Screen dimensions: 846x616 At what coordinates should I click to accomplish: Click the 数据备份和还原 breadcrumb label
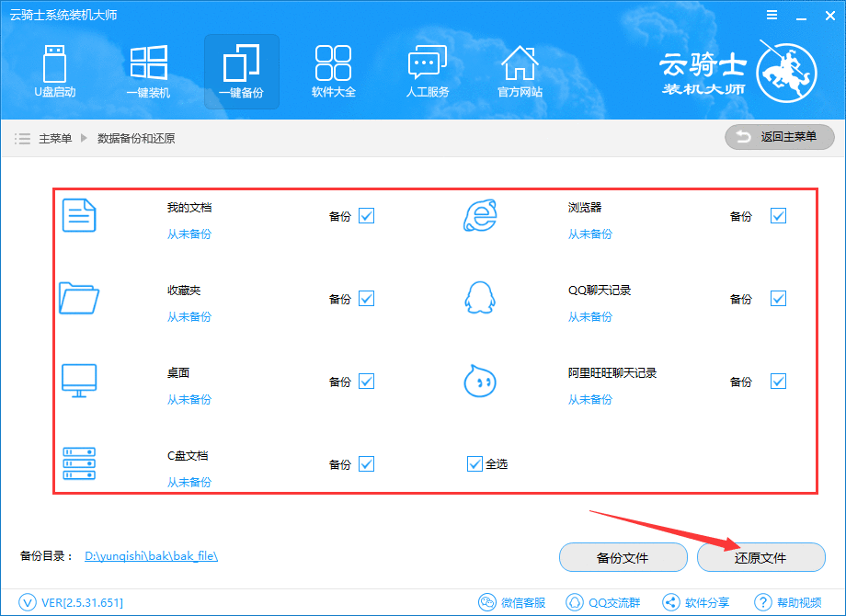coord(137,137)
